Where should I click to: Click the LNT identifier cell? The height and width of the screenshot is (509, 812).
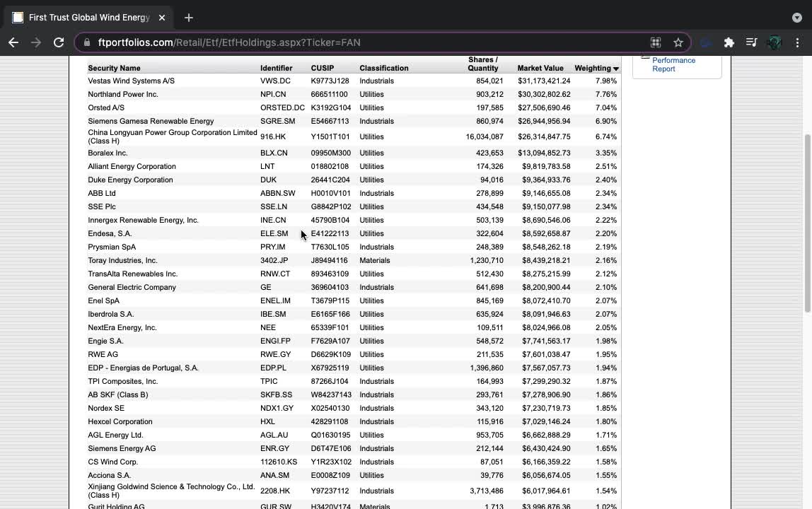pyautogui.click(x=267, y=166)
